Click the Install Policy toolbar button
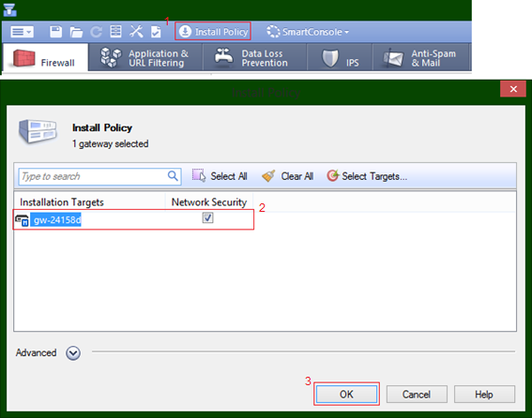 tap(213, 32)
